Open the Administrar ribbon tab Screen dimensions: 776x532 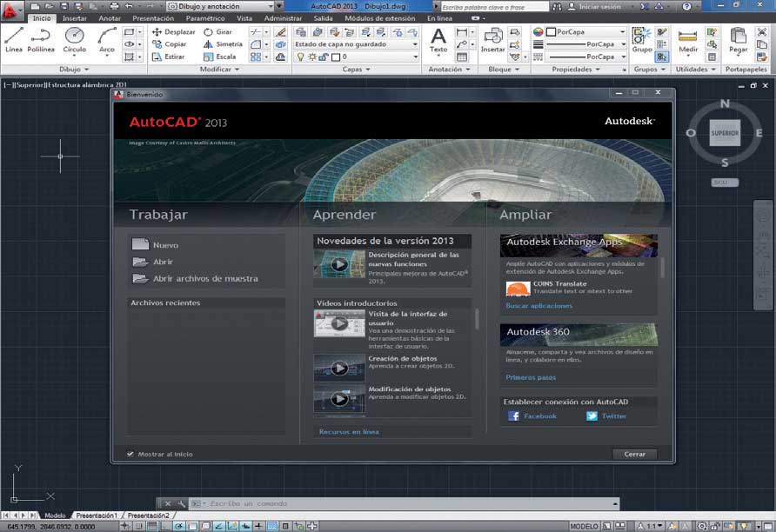pyautogui.click(x=283, y=18)
